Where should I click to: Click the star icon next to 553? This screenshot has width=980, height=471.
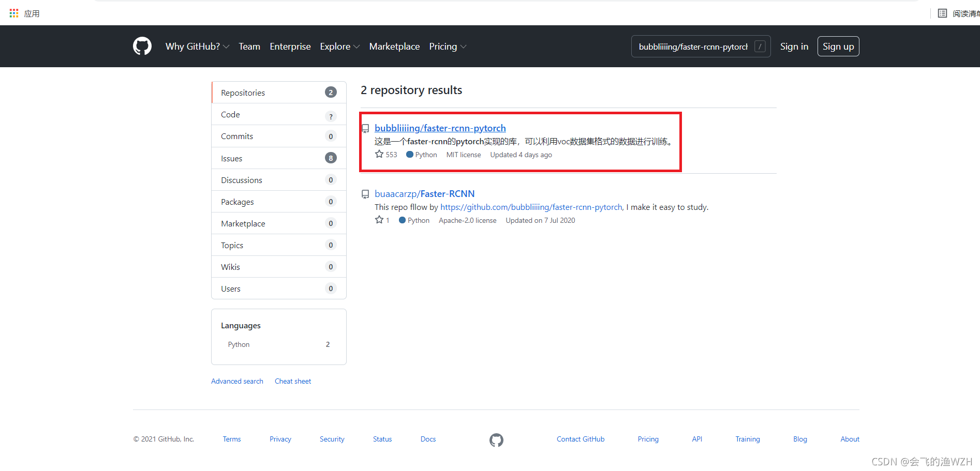click(379, 154)
